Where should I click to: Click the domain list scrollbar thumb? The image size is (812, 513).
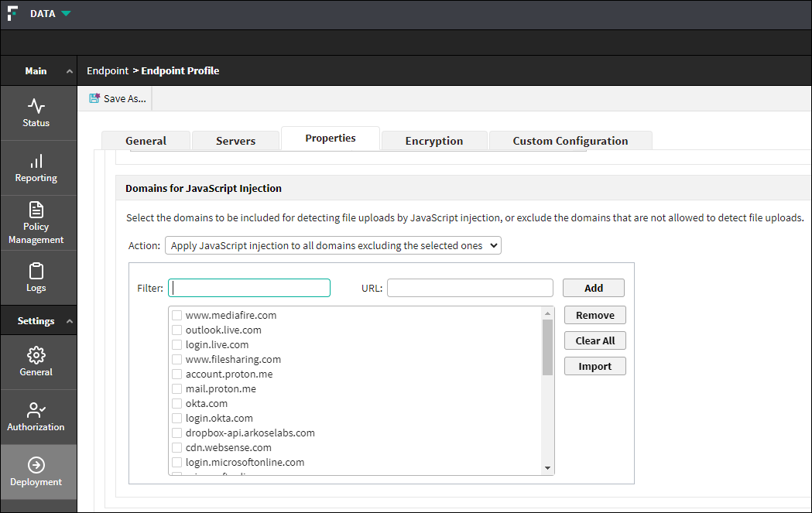pyautogui.click(x=548, y=347)
